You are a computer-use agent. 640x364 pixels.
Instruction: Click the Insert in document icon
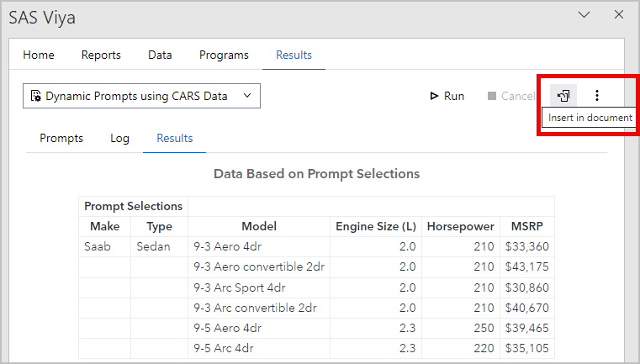point(563,96)
